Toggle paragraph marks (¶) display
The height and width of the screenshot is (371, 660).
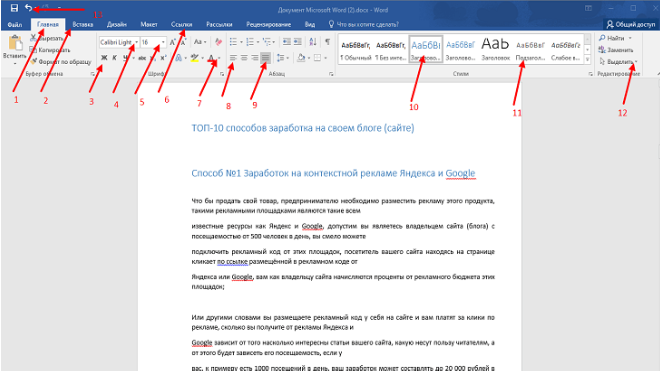pyautogui.click(x=327, y=42)
